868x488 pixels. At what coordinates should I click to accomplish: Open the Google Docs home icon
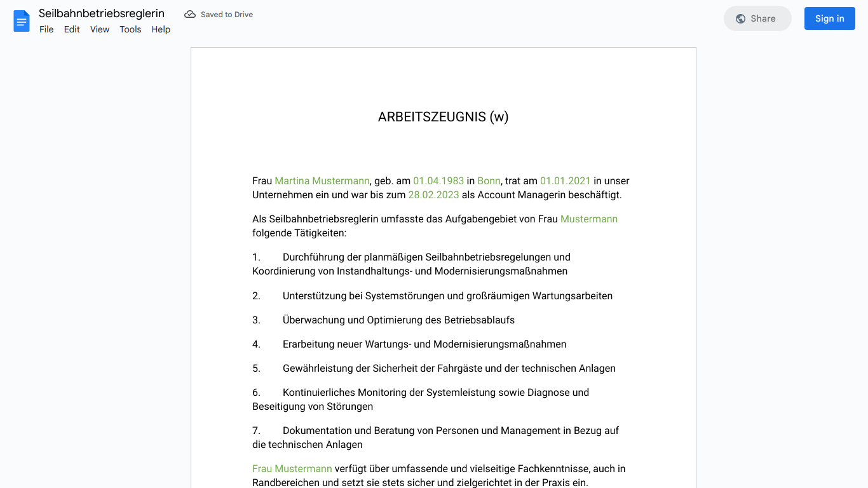click(x=22, y=21)
